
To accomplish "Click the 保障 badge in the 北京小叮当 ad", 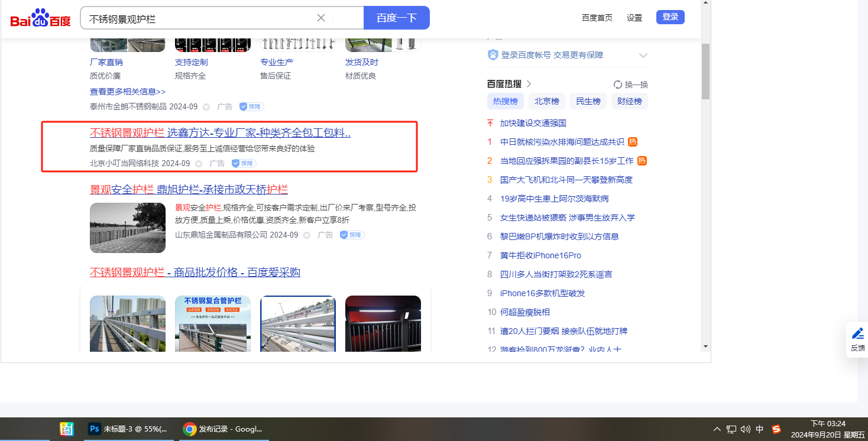I will click(x=244, y=163).
